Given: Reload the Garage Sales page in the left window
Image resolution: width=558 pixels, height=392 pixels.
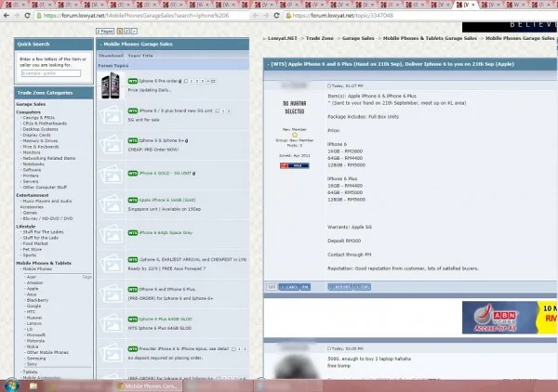Looking at the screenshot, I should click(27, 16).
